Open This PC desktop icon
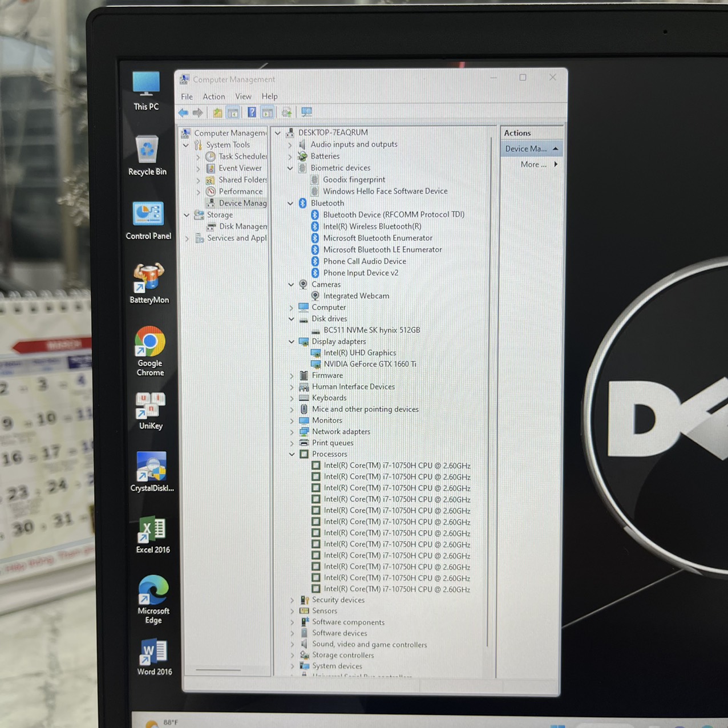Viewport: 728px width, 728px height. pyautogui.click(x=146, y=90)
